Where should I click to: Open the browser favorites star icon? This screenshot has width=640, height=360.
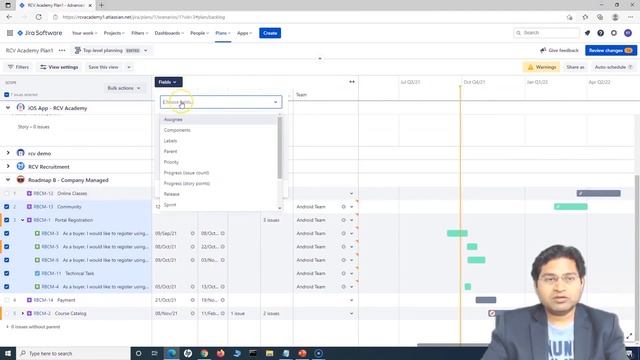tap(585, 17)
